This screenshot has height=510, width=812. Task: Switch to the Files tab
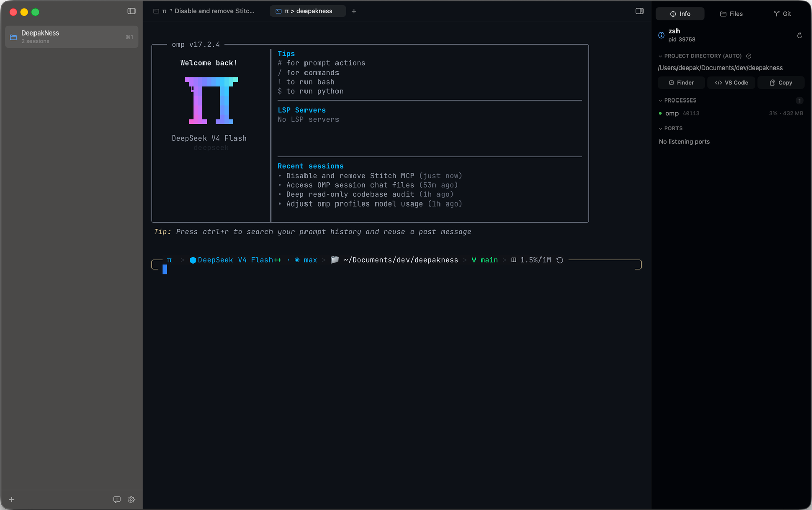731,14
